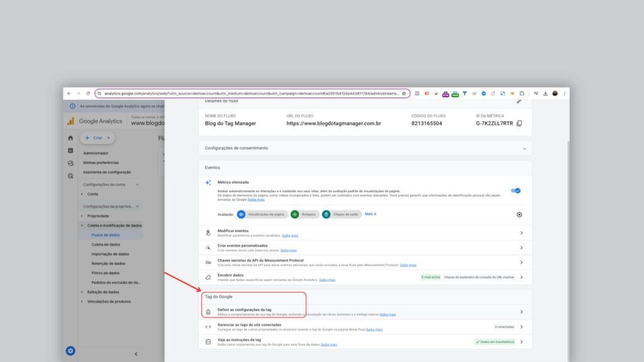Click the Google Analytics logo
Screen dimensions: 644x362
click(x=95, y=121)
